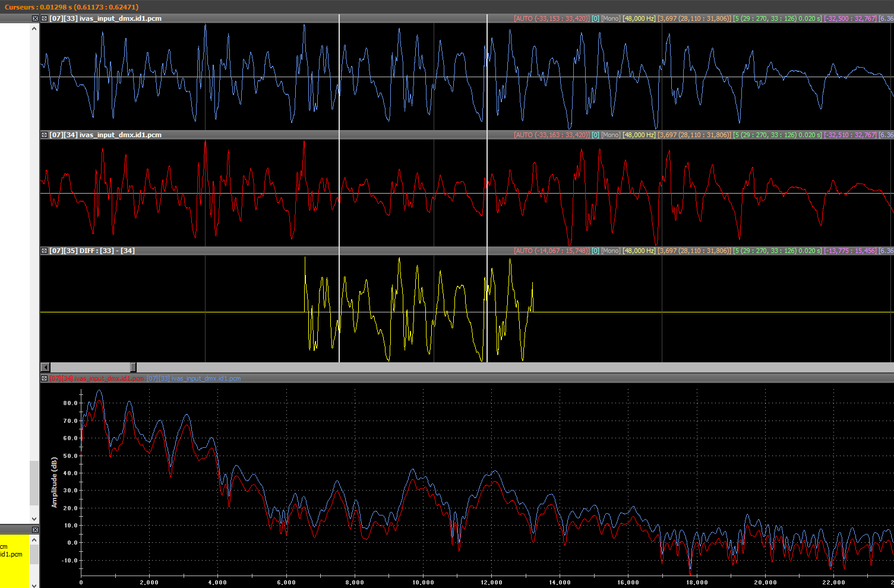
Task: Click the Curseurs time readout at top
Action: (71, 7)
